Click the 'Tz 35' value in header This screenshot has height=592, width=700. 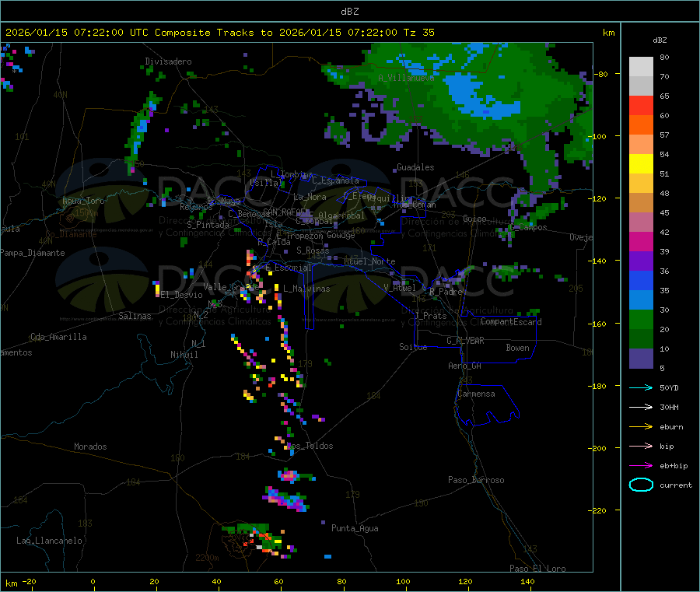[418, 33]
